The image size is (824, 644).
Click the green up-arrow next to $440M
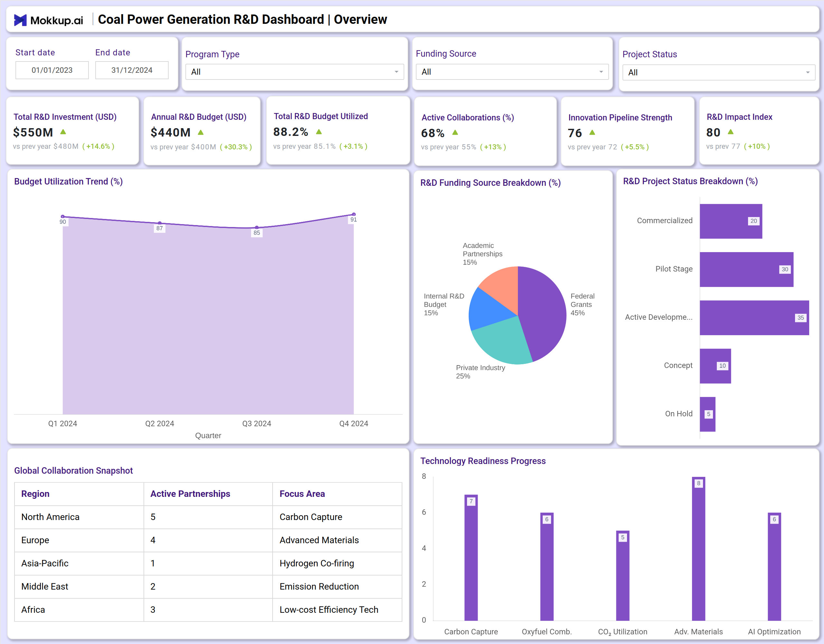[201, 132]
